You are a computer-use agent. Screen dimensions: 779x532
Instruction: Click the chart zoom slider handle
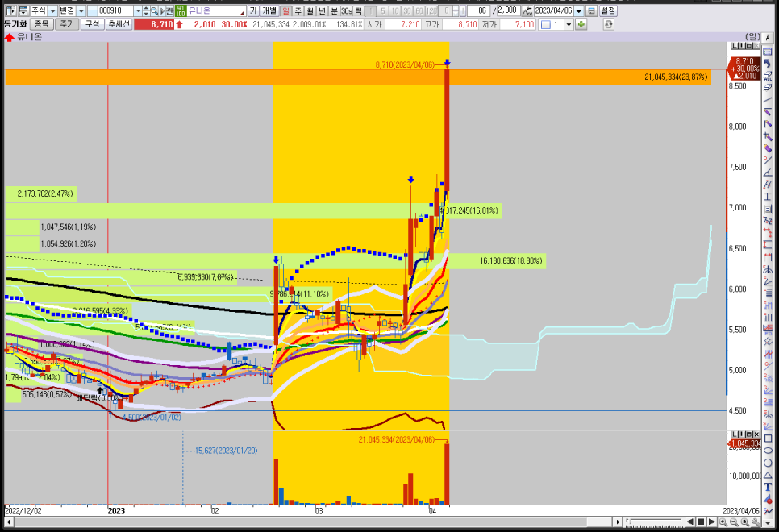coord(630,521)
